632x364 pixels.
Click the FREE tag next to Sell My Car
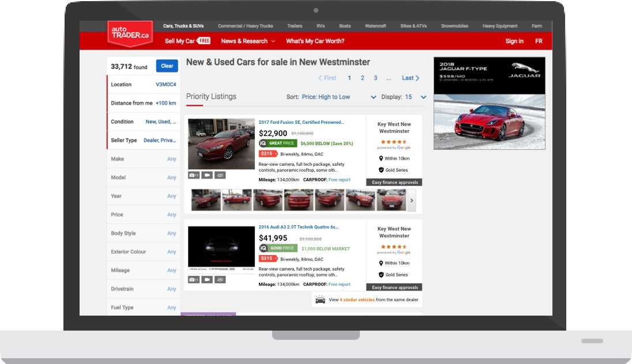pyautogui.click(x=204, y=41)
